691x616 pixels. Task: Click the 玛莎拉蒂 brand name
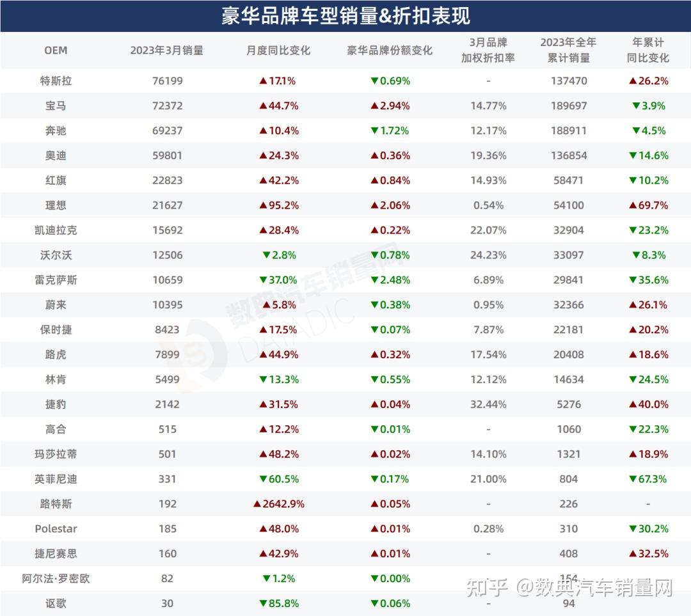click(x=56, y=454)
